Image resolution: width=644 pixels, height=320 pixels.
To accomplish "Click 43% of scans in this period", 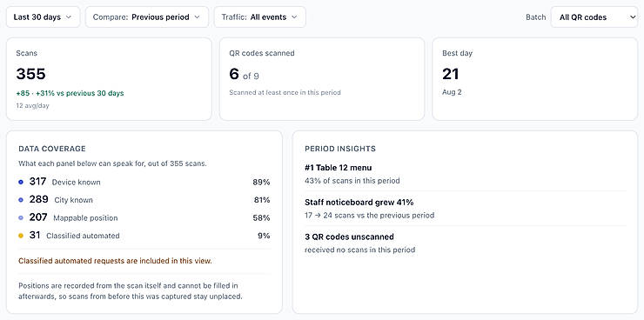I will pos(352,181).
